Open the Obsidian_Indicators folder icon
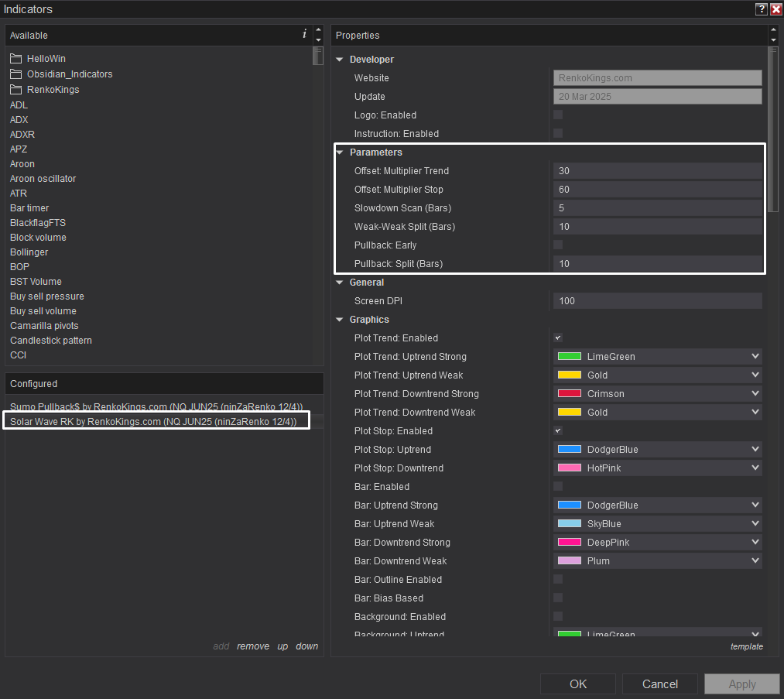 16,74
